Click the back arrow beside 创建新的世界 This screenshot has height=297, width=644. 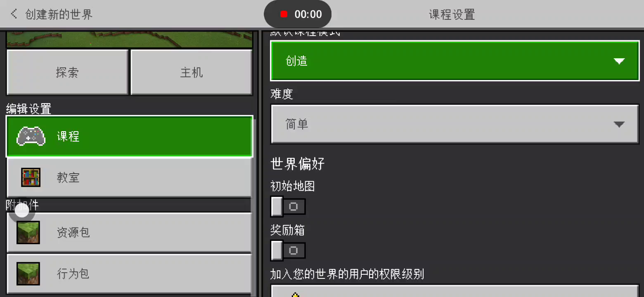pyautogui.click(x=14, y=14)
